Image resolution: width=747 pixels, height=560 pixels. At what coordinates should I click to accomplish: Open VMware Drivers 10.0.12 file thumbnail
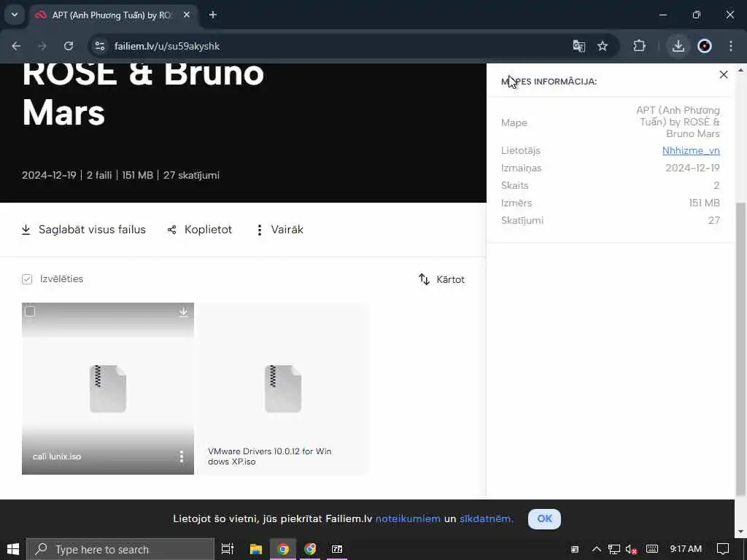[283, 389]
